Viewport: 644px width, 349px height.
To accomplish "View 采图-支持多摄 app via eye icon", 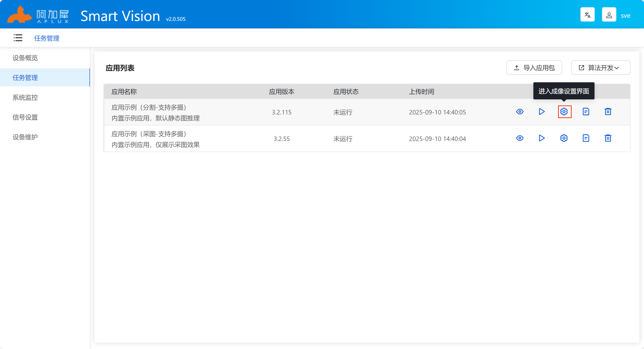I will point(520,138).
